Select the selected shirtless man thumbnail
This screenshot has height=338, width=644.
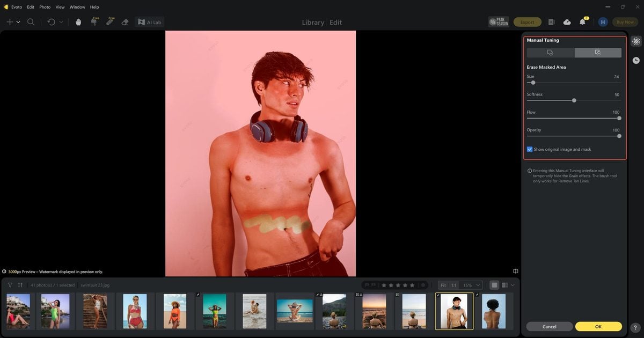click(x=453, y=311)
